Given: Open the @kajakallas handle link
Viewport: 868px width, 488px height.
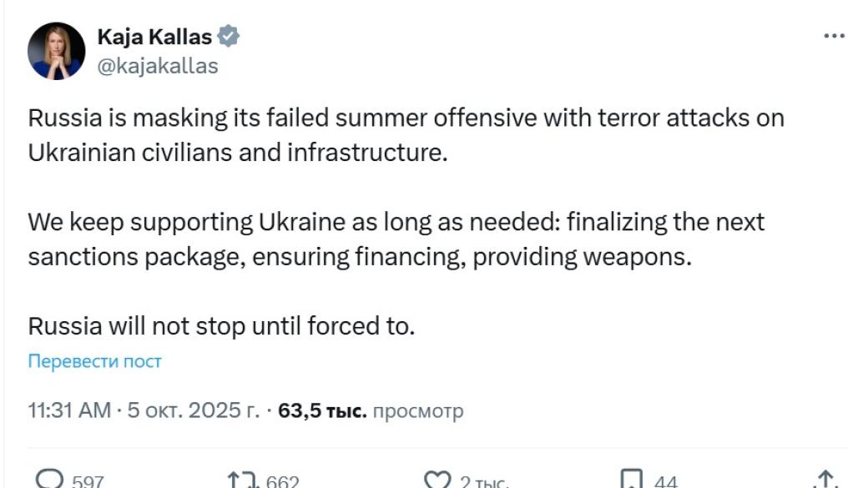Looking at the screenshot, I should pyautogui.click(x=158, y=66).
